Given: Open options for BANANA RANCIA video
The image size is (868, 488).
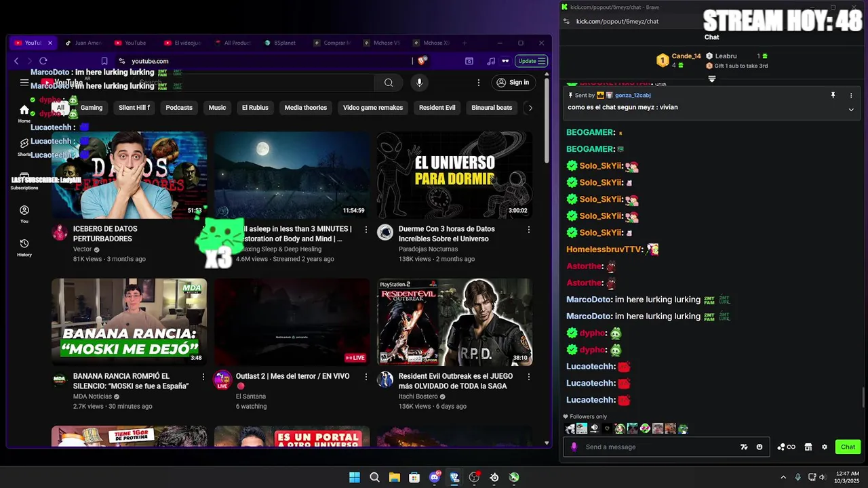Looking at the screenshot, I should (203, 377).
